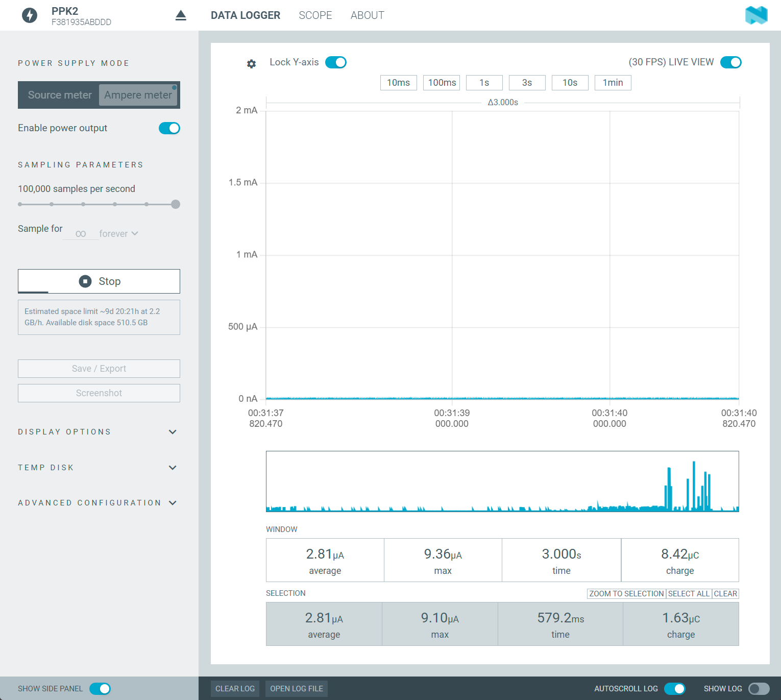Hide the side panel toggle
The width and height of the screenshot is (781, 700).
coord(100,689)
